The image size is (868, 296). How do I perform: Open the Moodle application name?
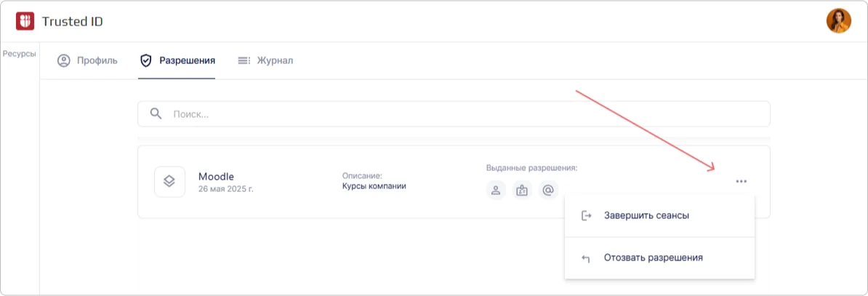tap(216, 176)
